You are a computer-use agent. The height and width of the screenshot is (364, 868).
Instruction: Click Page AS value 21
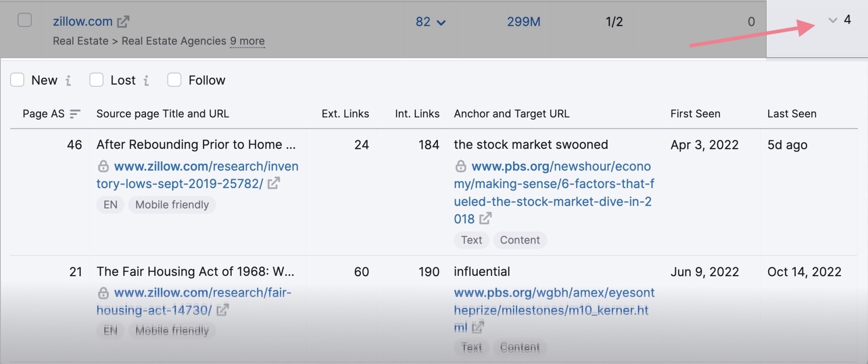(x=76, y=272)
